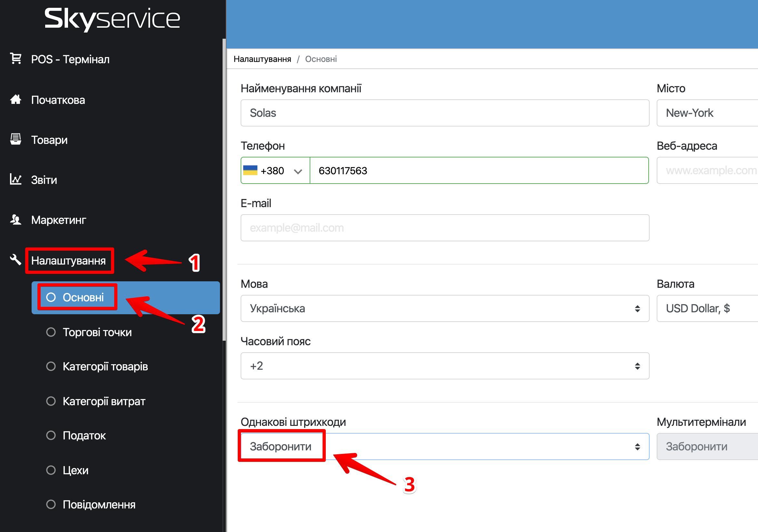Screen dimensions: 758x532
Task: Open the Повідомлення settings submenu item
Action: (99, 504)
